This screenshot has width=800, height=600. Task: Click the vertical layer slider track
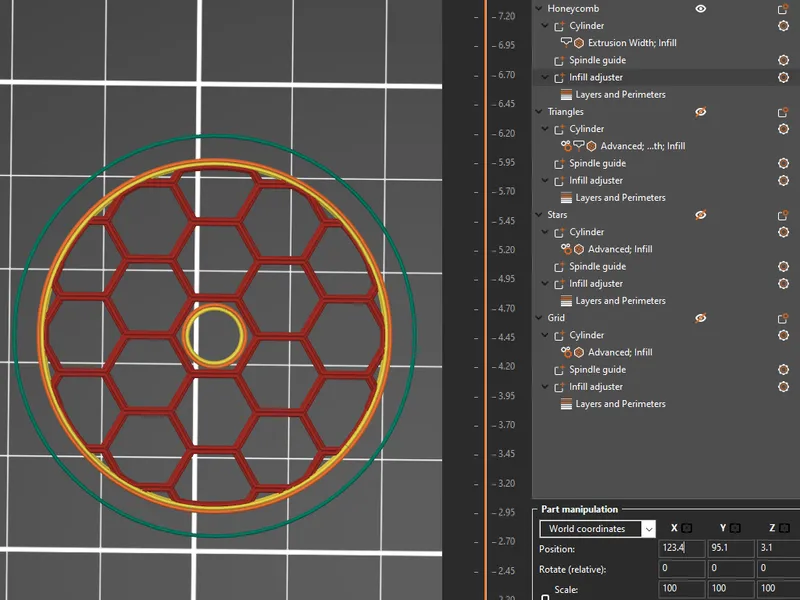pos(486,300)
